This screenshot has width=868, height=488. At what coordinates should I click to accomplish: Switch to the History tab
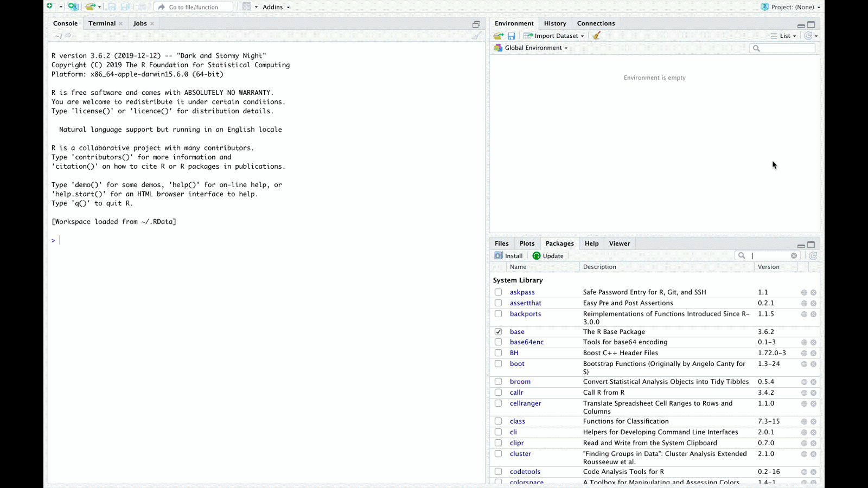pyautogui.click(x=555, y=23)
